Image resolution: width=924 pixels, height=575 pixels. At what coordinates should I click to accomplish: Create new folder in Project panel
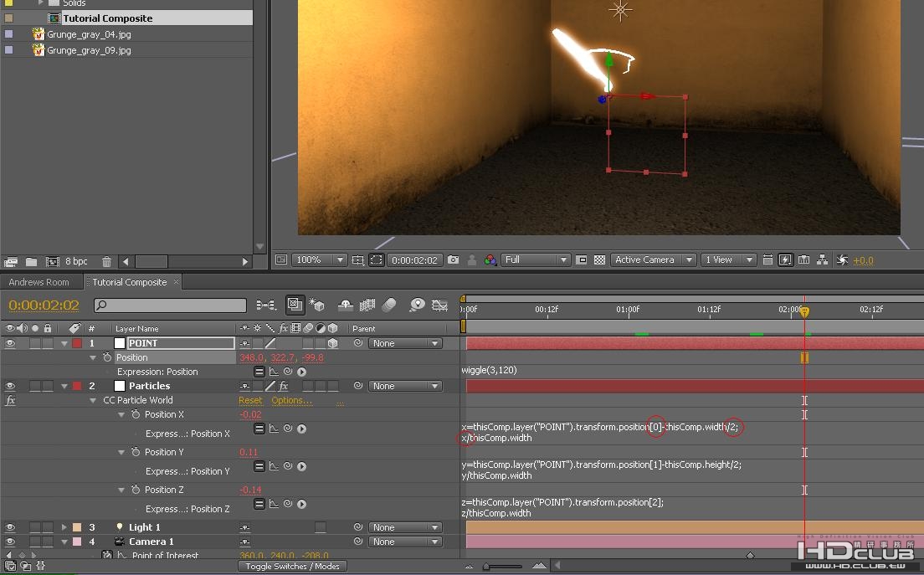31,262
